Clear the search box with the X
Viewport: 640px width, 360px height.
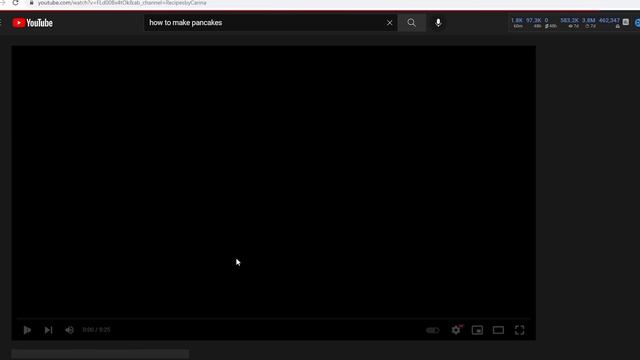[389, 23]
